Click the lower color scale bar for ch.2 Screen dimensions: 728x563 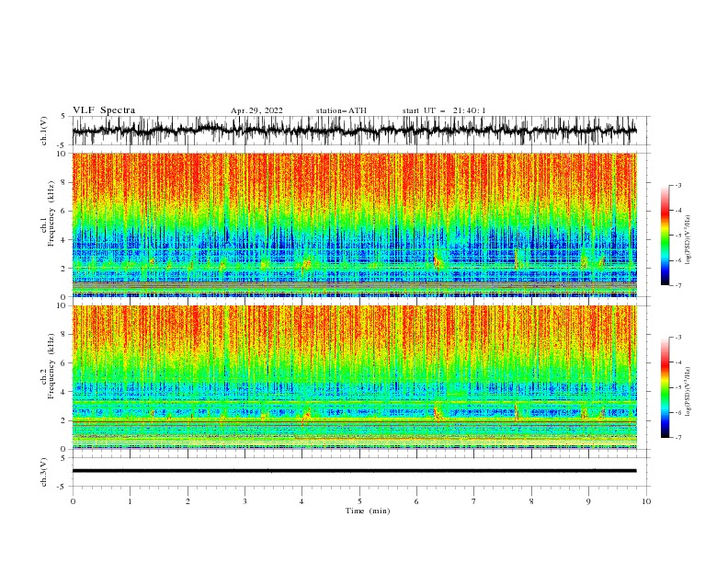pyautogui.click(x=665, y=387)
